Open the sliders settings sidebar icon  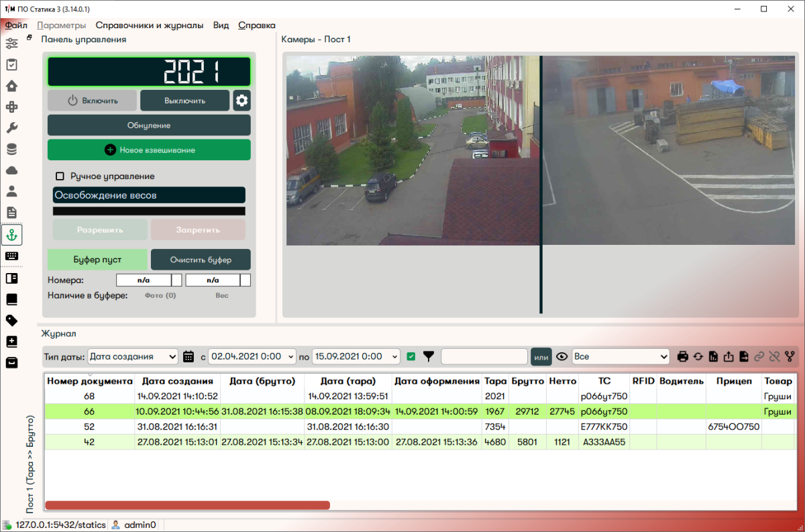click(x=11, y=44)
